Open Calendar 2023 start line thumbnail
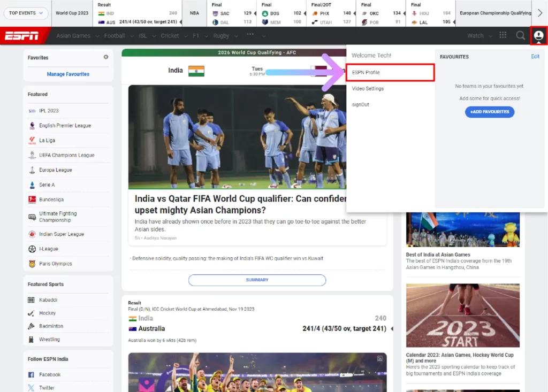This screenshot has height=392, width=548. tap(463, 315)
